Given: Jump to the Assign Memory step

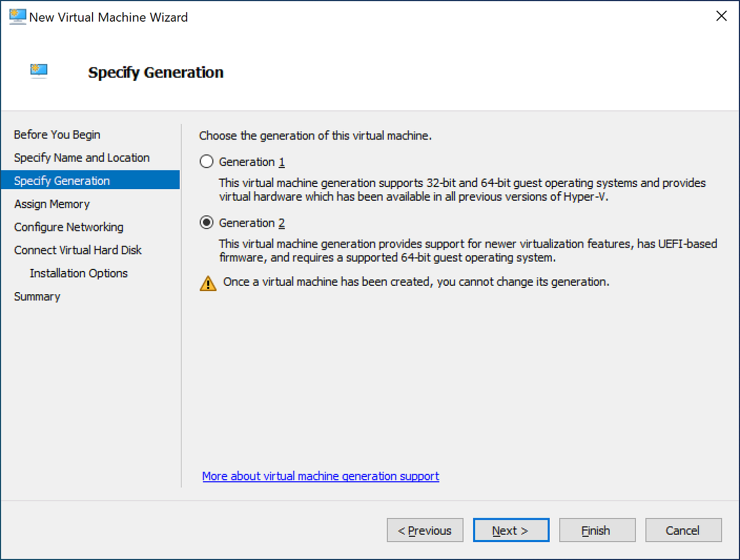Looking at the screenshot, I should point(51,204).
